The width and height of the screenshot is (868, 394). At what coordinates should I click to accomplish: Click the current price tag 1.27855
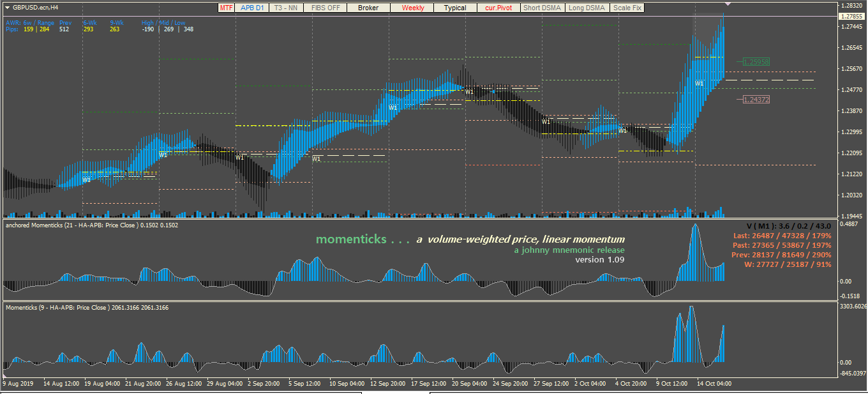click(x=853, y=17)
